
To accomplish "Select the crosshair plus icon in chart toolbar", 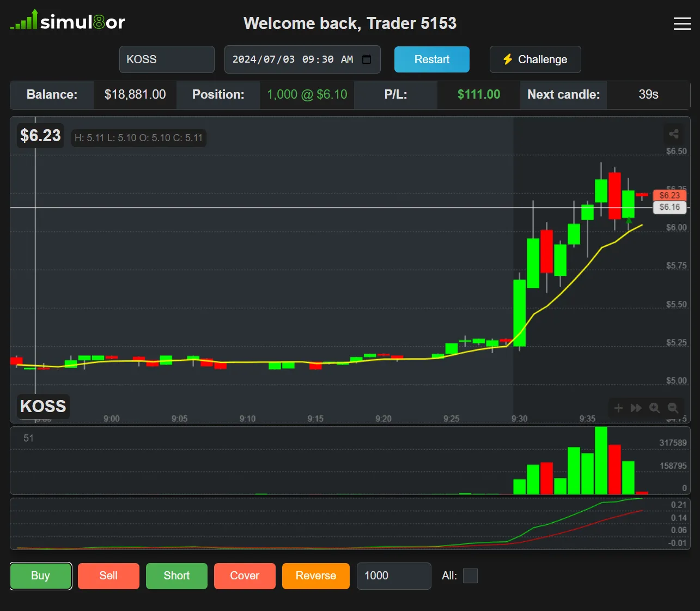I will pyautogui.click(x=618, y=408).
